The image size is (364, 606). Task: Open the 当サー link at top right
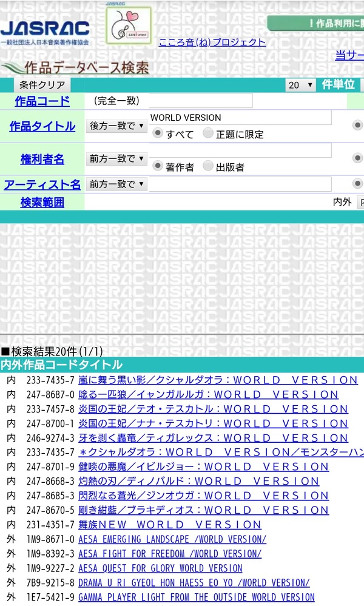(349, 55)
